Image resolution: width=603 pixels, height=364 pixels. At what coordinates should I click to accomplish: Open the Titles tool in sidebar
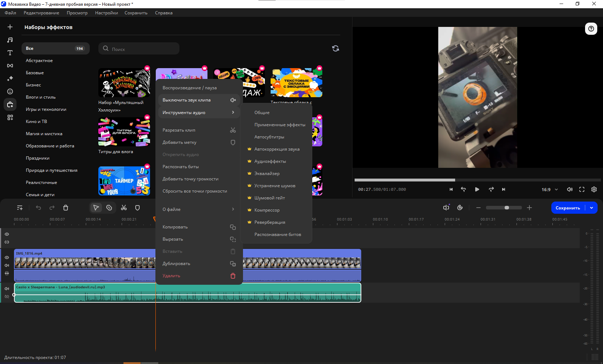[10, 53]
